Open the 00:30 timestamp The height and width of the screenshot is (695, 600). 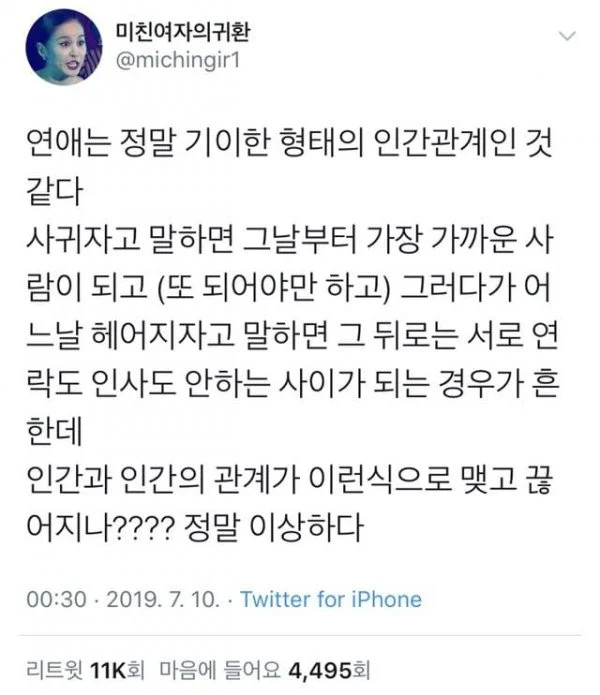pyautogui.click(x=56, y=599)
